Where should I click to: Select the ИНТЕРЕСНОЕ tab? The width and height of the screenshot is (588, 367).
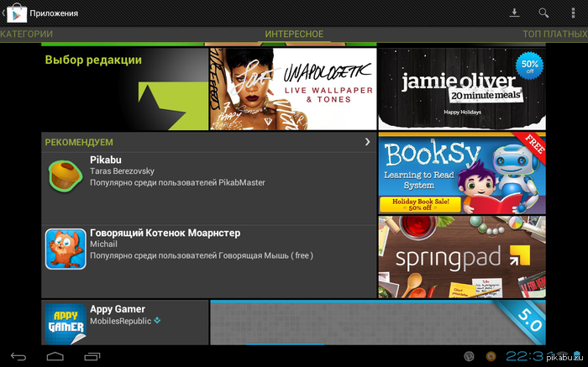[294, 34]
